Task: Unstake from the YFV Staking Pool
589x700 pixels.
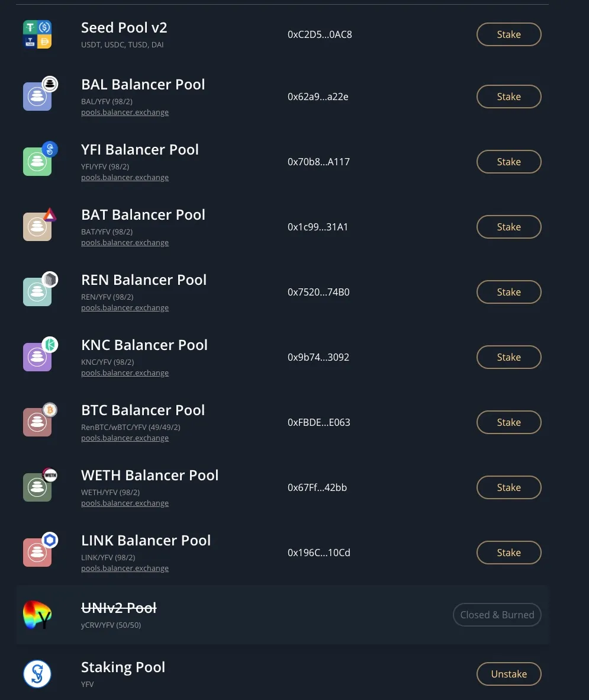Action: point(508,674)
